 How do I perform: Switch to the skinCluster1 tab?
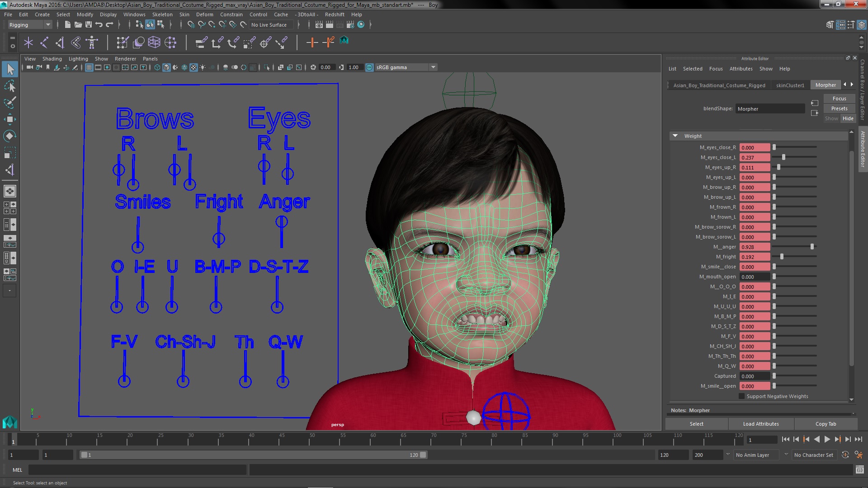(x=790, y=85)
